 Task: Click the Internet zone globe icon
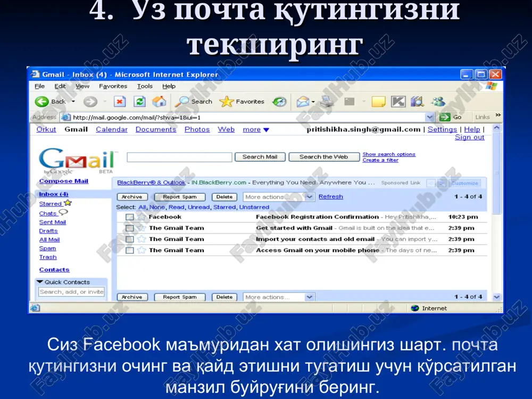coord(414,308)
